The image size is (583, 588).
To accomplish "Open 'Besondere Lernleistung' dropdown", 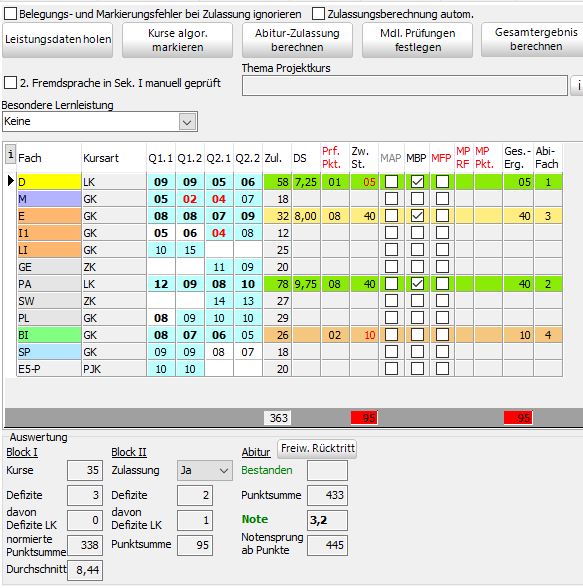I will (x=187, y=122).
